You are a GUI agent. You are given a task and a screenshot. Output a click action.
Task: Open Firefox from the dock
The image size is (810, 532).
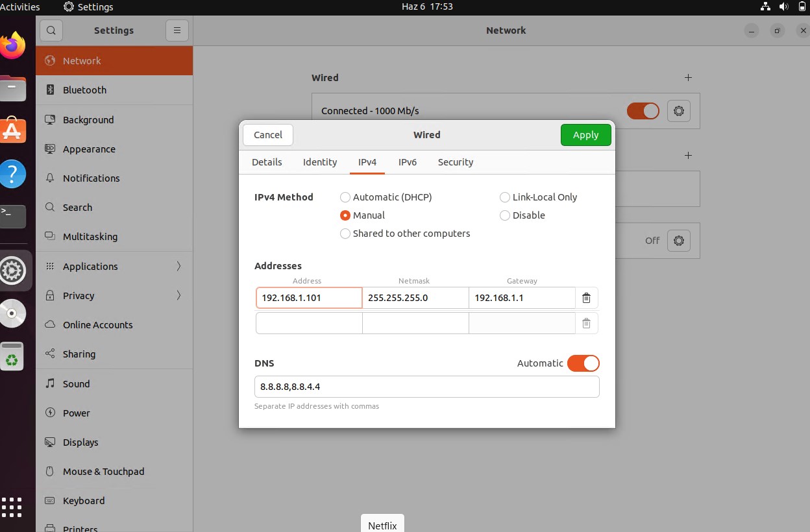pyautogui.click(x=12, y=45)
